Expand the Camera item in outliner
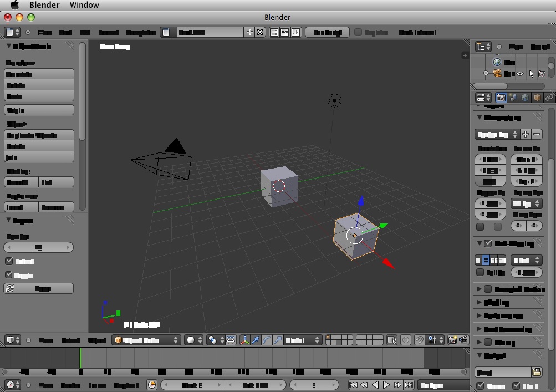The height and width of the screenshot is (392, 556). (486, 73)
